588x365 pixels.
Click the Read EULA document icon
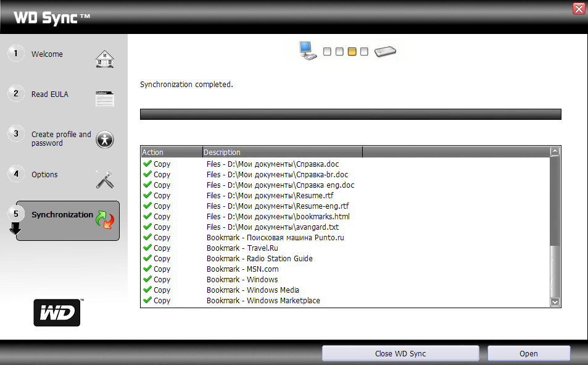105,99
